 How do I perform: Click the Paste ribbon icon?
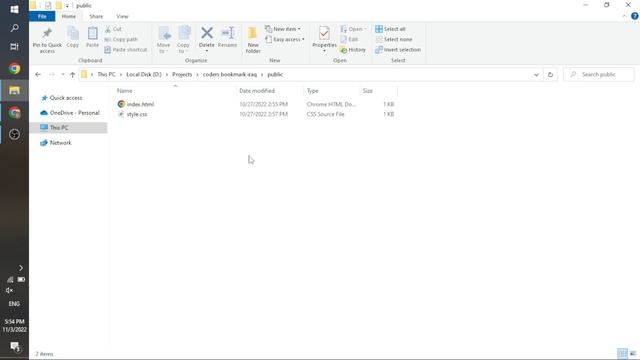click(x=93, y=33)
